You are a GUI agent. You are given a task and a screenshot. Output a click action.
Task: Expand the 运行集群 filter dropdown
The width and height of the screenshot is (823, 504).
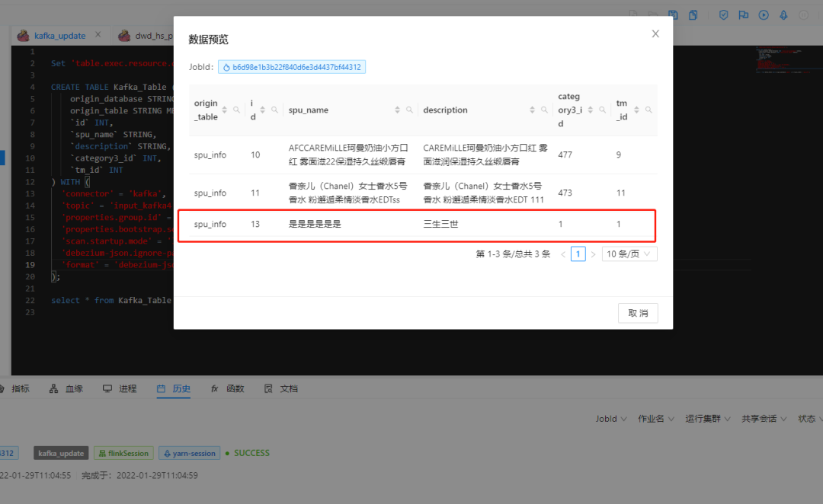coord(707,419)
